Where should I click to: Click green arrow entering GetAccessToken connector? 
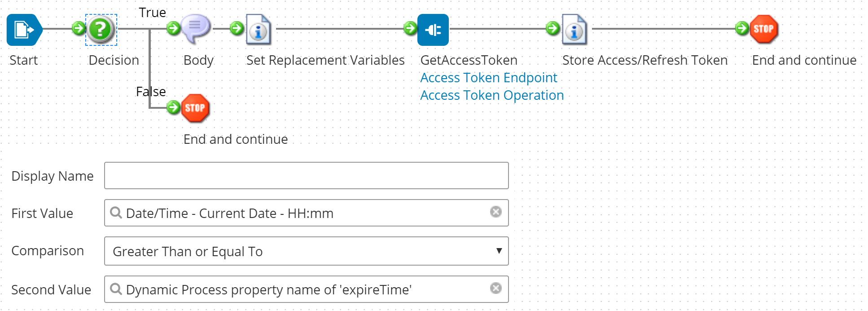click(x=410, y=29)
